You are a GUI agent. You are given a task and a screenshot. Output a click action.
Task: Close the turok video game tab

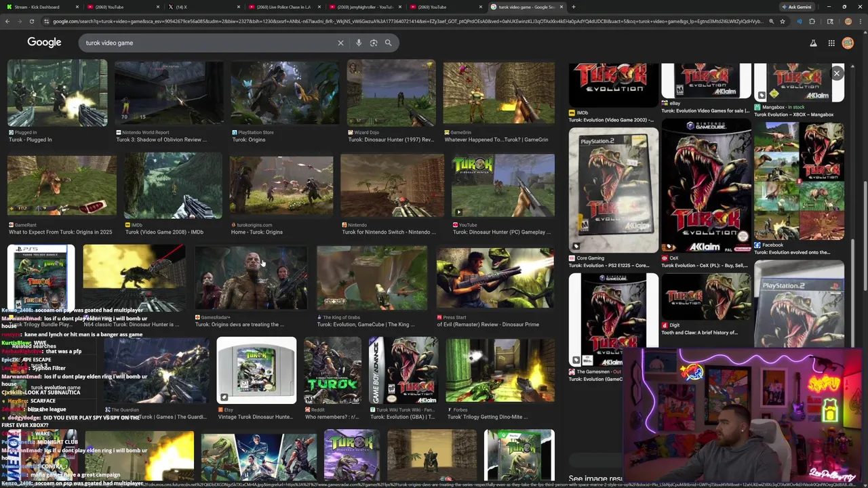561,7
